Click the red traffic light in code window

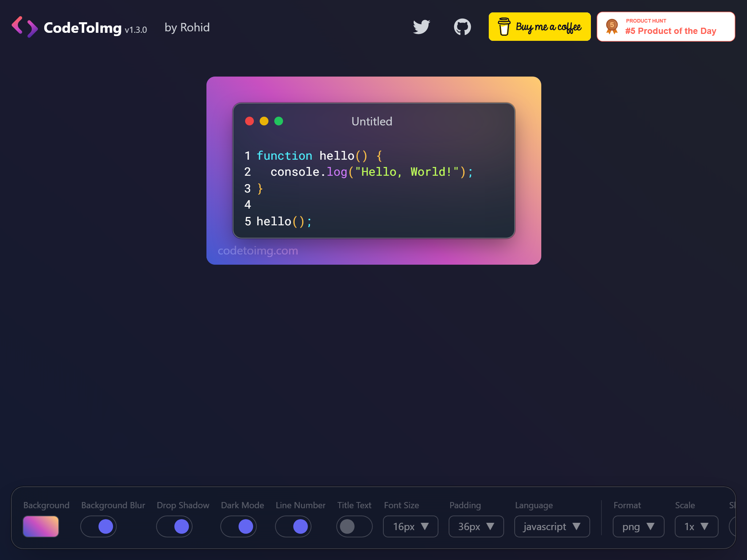point(249,121)
